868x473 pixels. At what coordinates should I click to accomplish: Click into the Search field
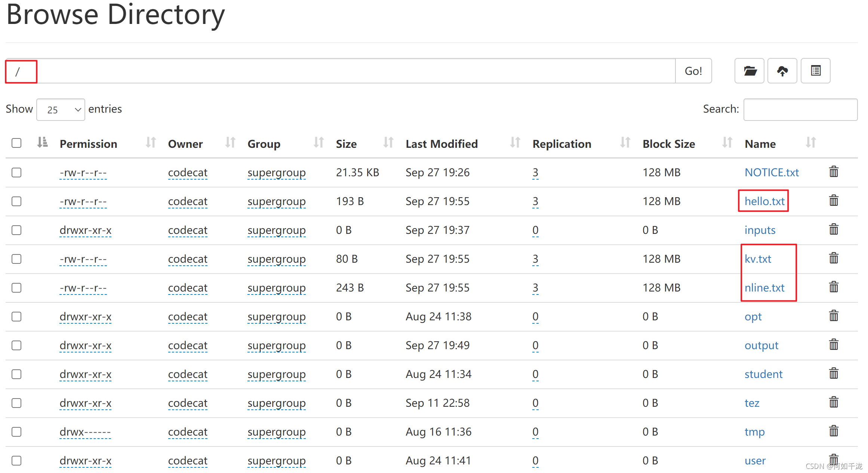(x=800, y=110)
